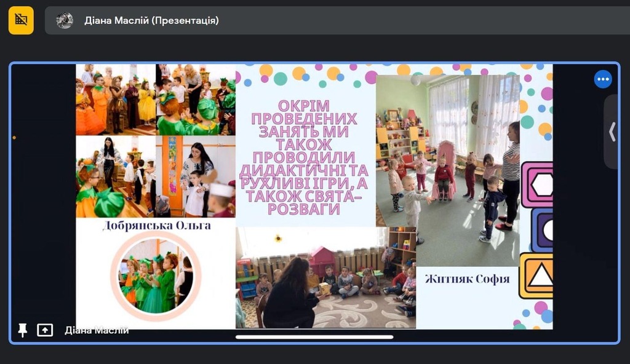The image size is (630, 364).
Task: Click the top-left photo of costumed children
Action: point(116,99)
